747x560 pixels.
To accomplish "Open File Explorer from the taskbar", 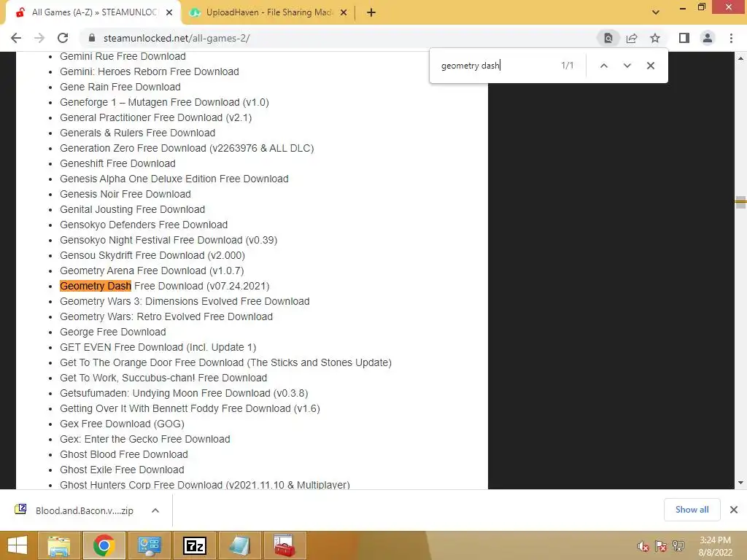I will [58, 545].
